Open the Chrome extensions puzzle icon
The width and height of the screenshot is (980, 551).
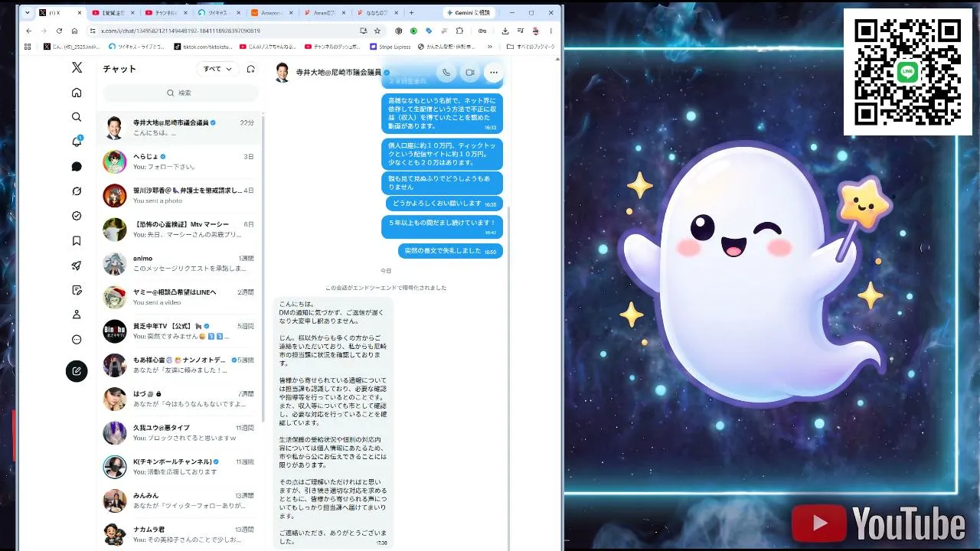click(x=459, y=31)
